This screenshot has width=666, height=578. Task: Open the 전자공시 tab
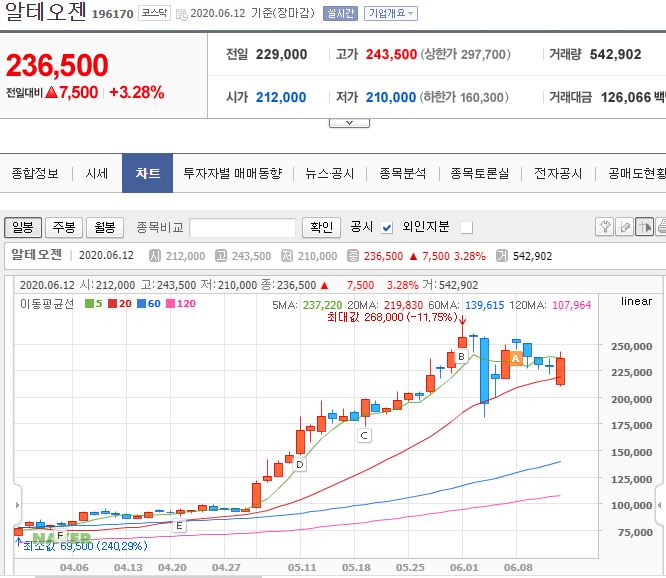(558, 173)
